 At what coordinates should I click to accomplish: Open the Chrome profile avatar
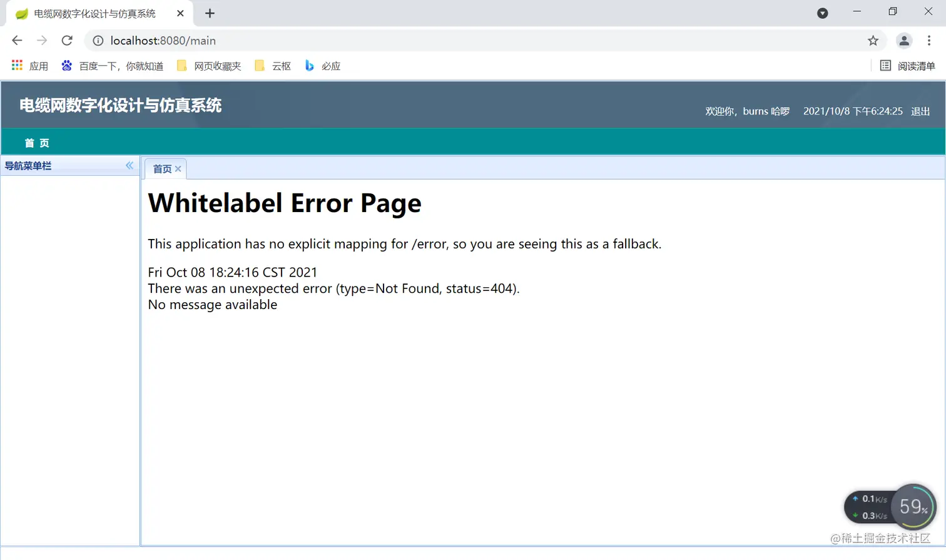click(x=904, y=41)
